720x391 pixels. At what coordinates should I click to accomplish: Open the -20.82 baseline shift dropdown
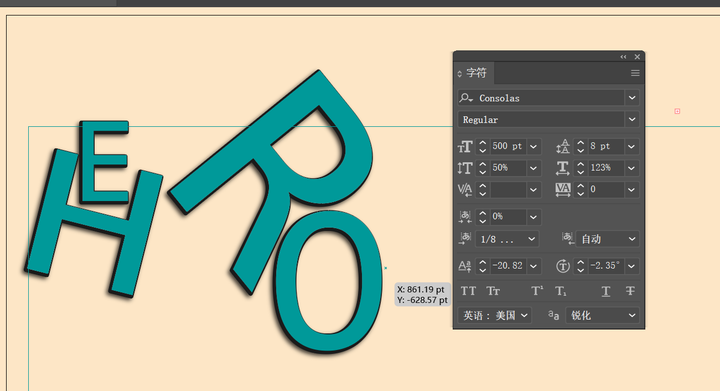coord(534,266)
